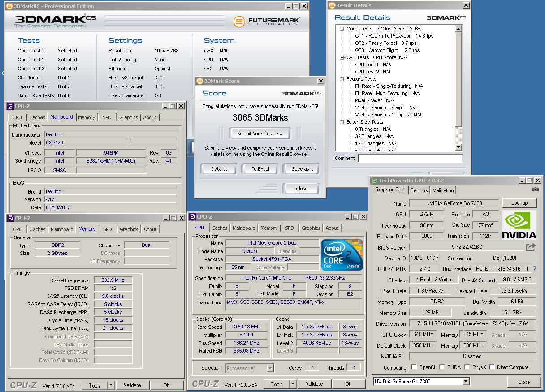Click the CPU-Z Mainboard window title icon
The image size is (545, 392).
[10, 106]
